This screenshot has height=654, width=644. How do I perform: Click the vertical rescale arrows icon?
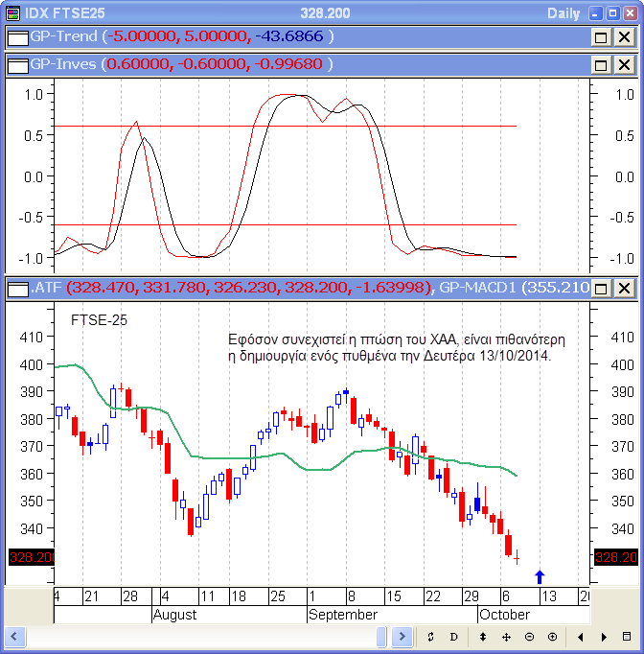(x=483, y=637)
